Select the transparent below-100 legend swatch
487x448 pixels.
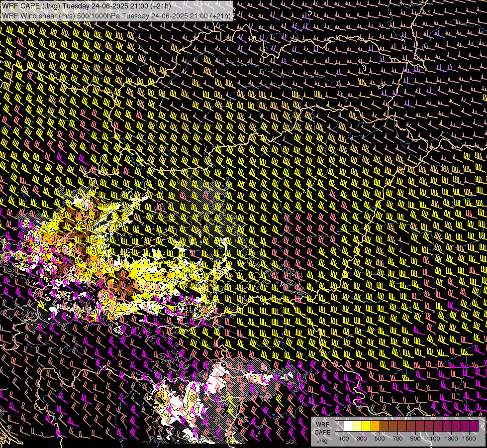click(339, 426)
